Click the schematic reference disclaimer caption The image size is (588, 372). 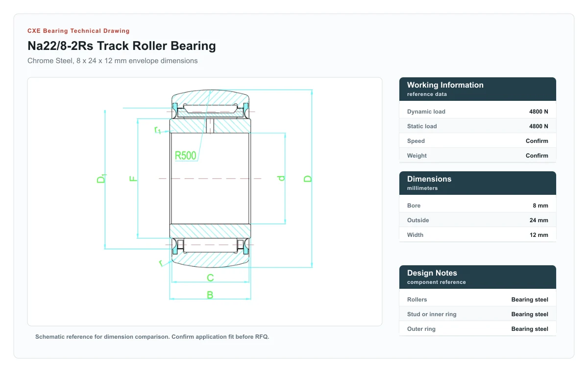tap(152, 337)
